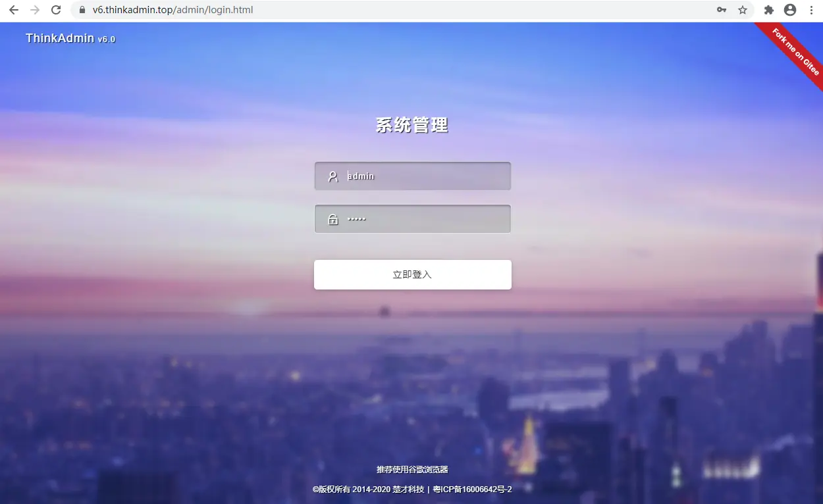Open the Chrome three-dot menu

811,10
